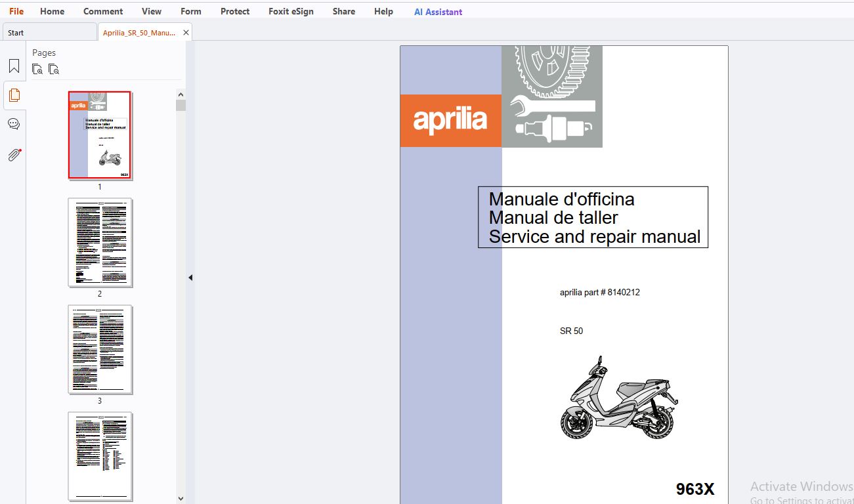Click the 'Manuale d'officina' title line
The image size is (854, 504).
tap(562, 199)
